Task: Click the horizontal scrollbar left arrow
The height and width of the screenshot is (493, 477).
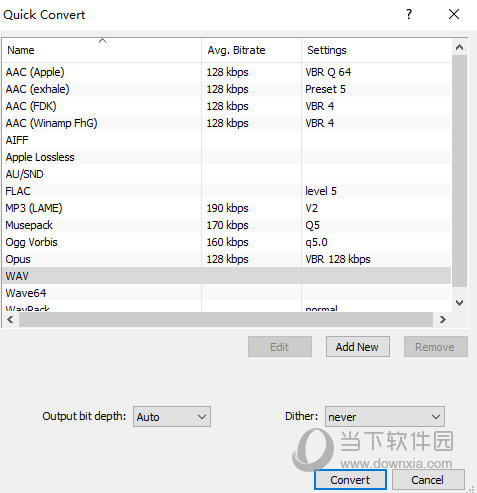Action: (10, 319)
